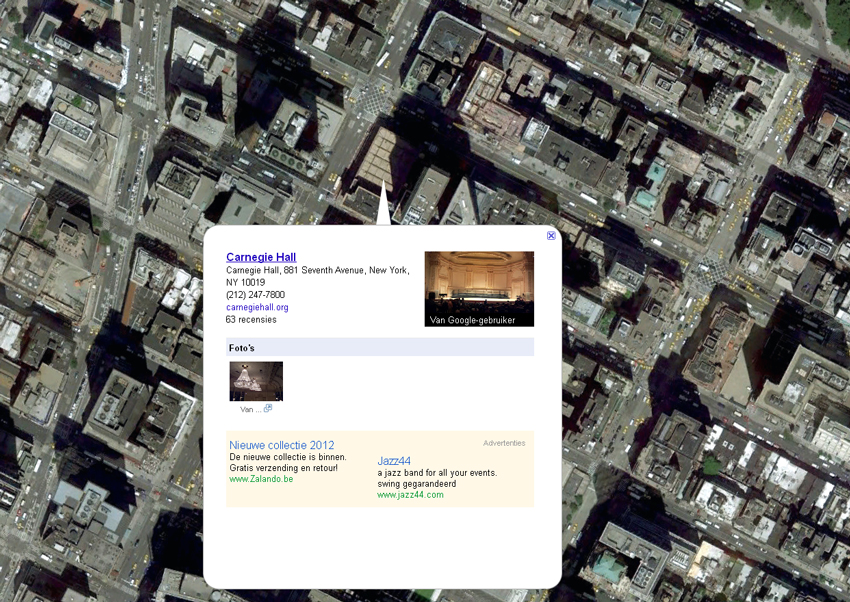Follow the www.jazz44.com ad link
This screenshot has width=850, height=602.
[410, 495]
